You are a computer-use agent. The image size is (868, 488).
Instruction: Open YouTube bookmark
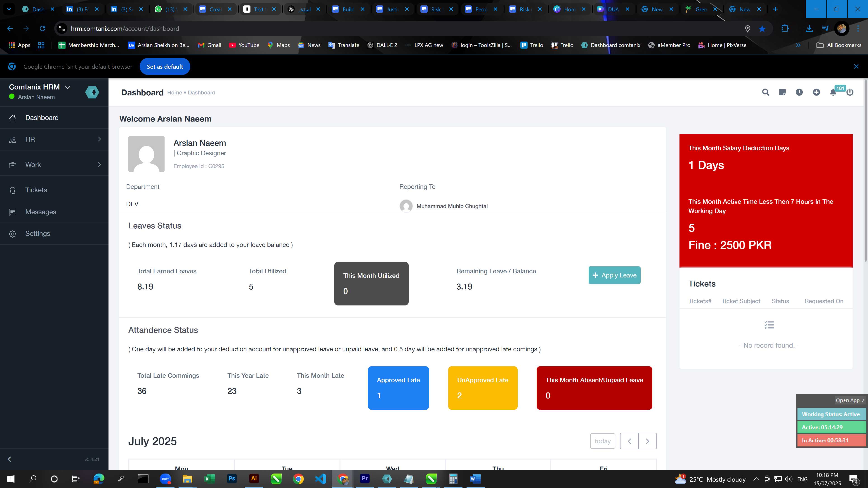pyautogui.click(x=244, y=45)
